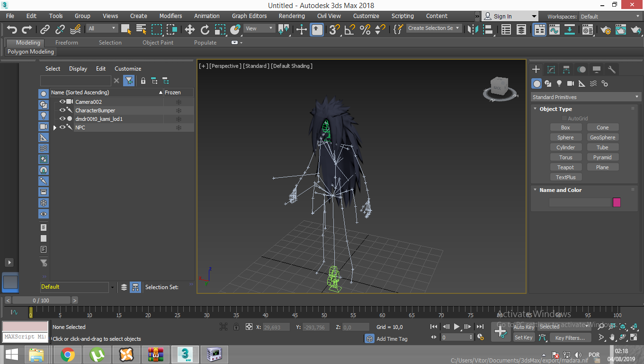644x364 pixels.
Task: Open the reference coordinate View dropdown
Action: 259,28
